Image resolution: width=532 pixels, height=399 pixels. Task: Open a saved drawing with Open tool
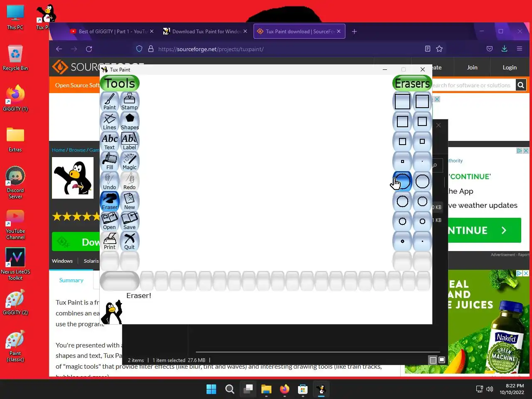click(x=110, y=221)
